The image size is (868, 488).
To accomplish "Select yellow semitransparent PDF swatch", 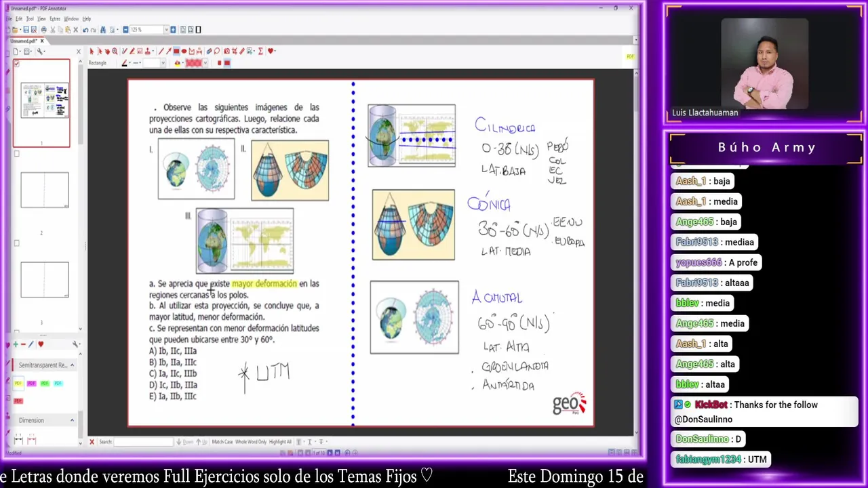I will point(18,383).
